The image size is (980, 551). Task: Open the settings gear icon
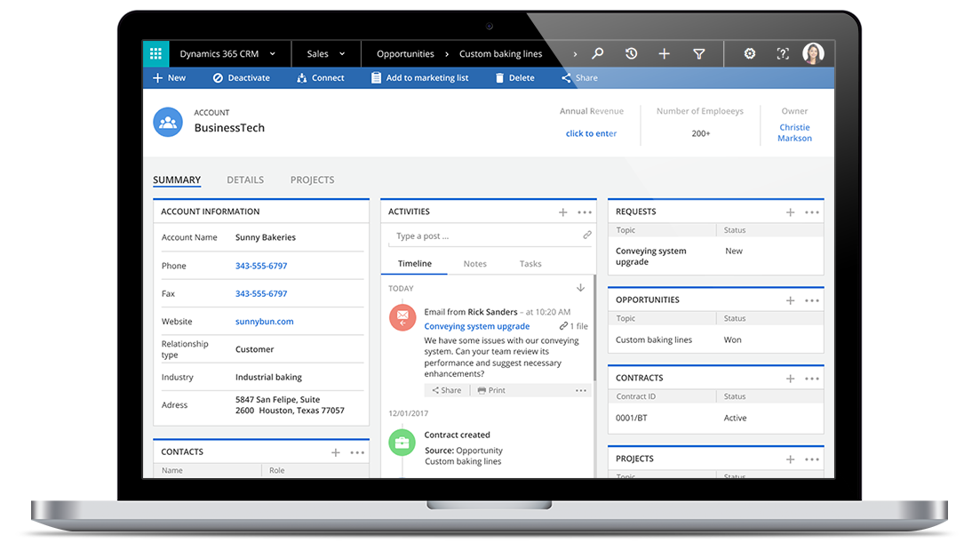pos(749,54)
